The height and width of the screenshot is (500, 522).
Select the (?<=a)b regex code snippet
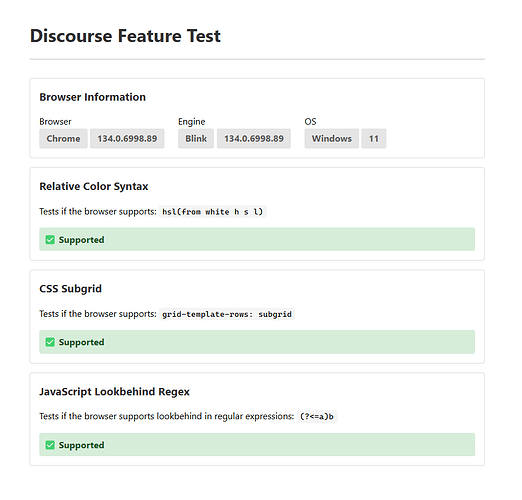tap(317, 416)
